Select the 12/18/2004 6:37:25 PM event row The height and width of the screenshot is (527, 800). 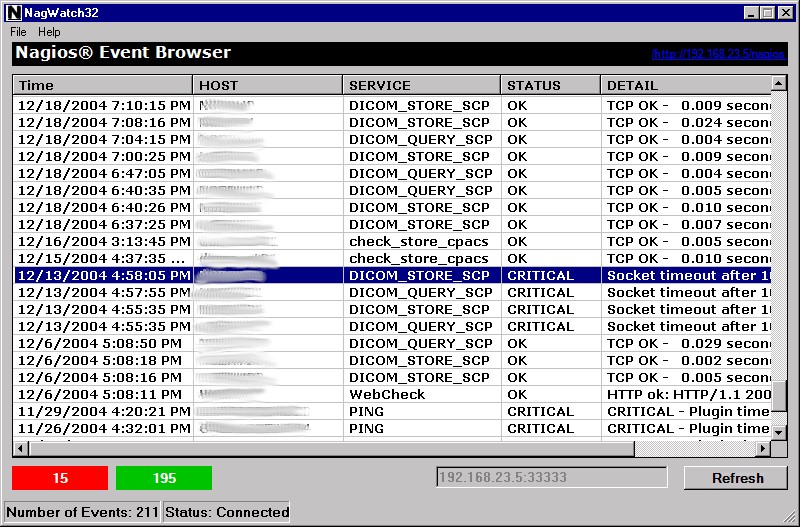point(392,224)
